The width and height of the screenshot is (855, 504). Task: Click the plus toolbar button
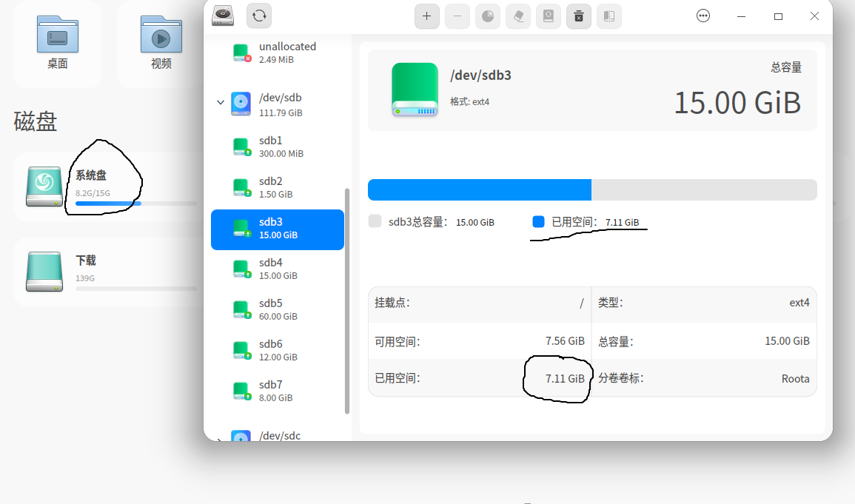click(427, 16)
